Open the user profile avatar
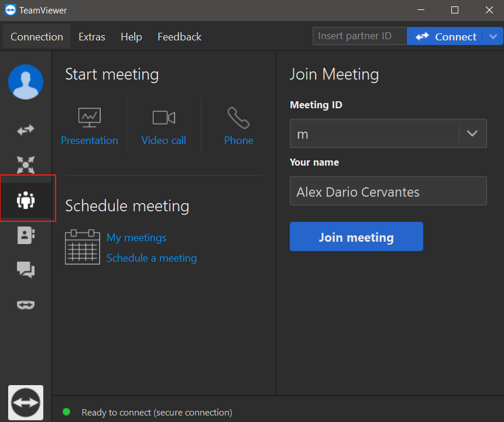The width and height of the screenshot is (504, 422). [x=26, y=82]
